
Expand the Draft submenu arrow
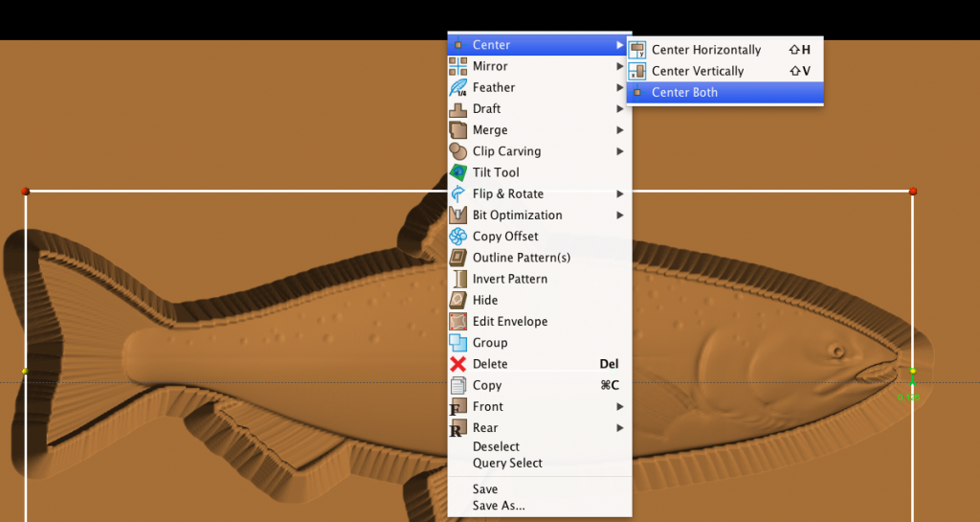(619, 109)
